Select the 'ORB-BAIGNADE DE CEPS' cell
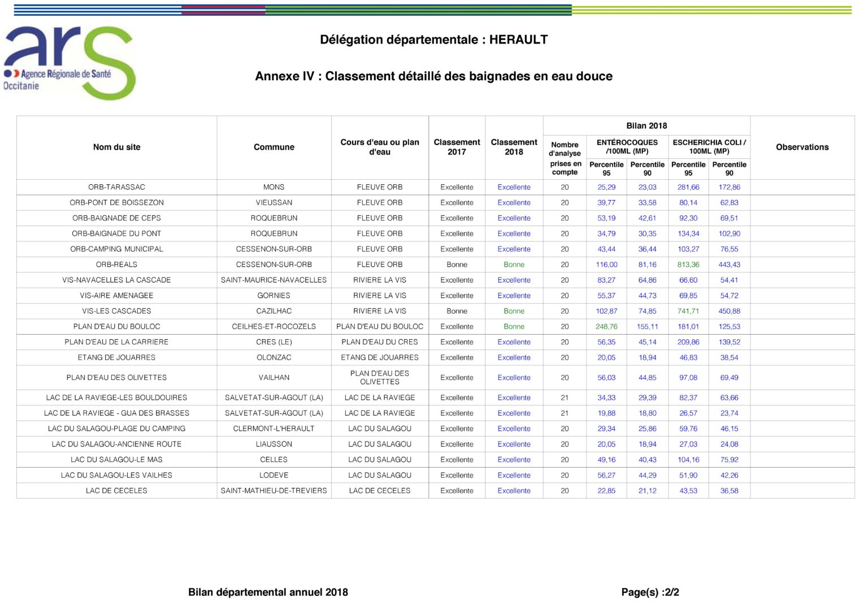 117,218
